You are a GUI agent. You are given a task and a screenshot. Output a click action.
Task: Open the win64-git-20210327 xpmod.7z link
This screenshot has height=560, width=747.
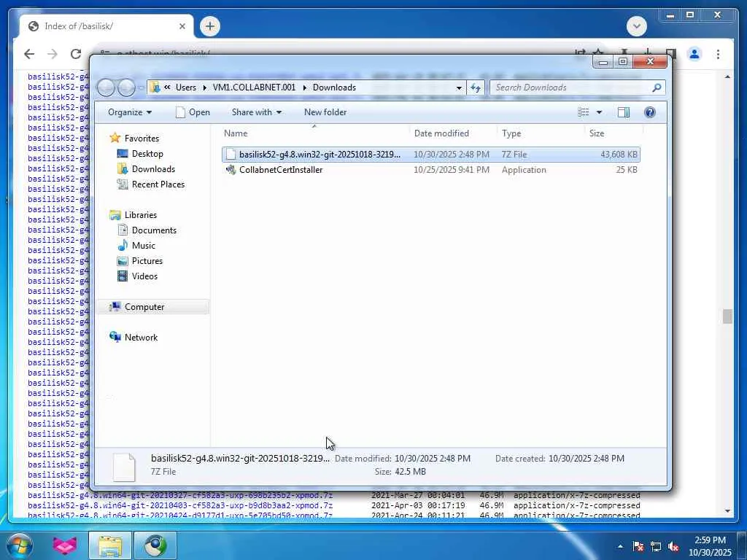(180, 495)
